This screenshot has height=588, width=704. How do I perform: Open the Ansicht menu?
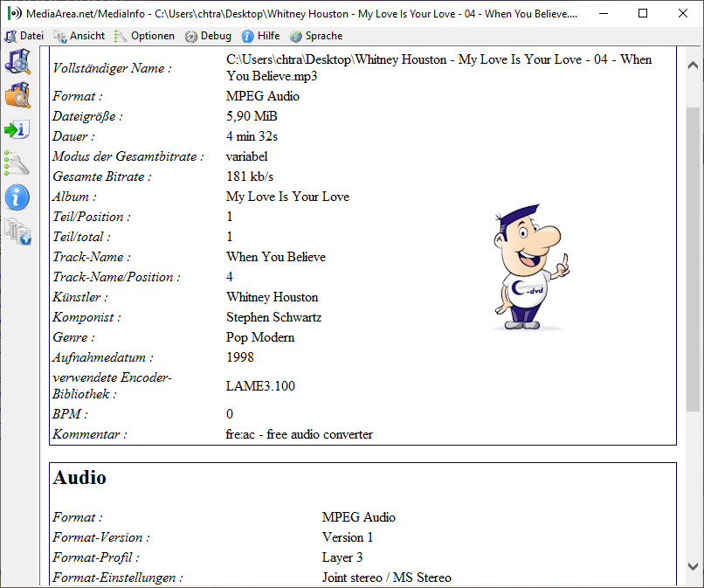[x=79, y=36]
